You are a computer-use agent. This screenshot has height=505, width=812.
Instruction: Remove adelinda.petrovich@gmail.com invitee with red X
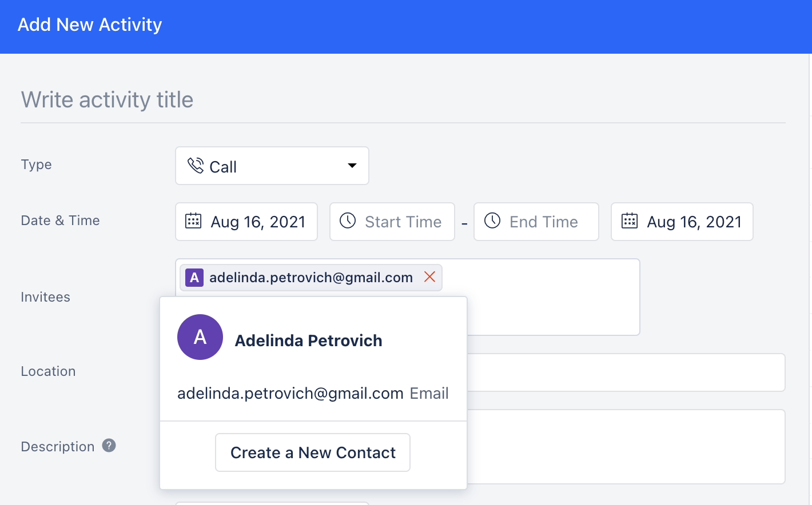point(430,277)
